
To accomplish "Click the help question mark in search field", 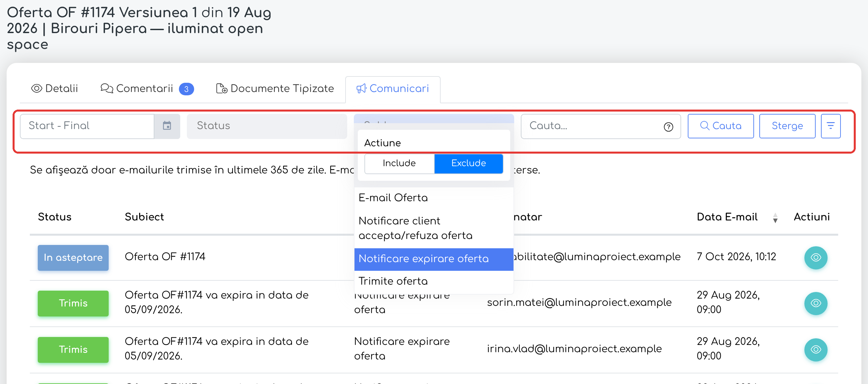I will [x=668, y=126].
